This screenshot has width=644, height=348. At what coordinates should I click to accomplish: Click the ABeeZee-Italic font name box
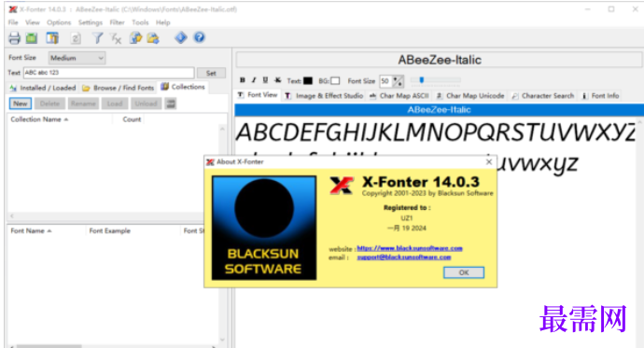(x=439, y=60)
